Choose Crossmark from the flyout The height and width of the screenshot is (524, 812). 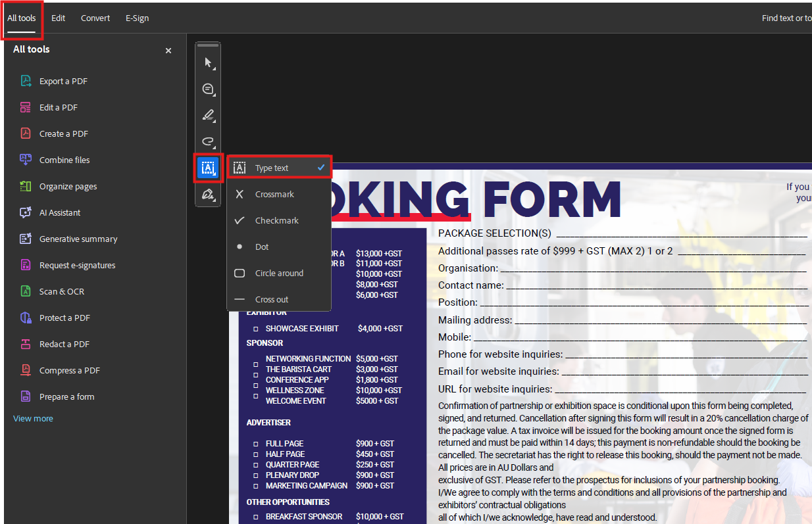pyautogui.click(x=279, y=194)
